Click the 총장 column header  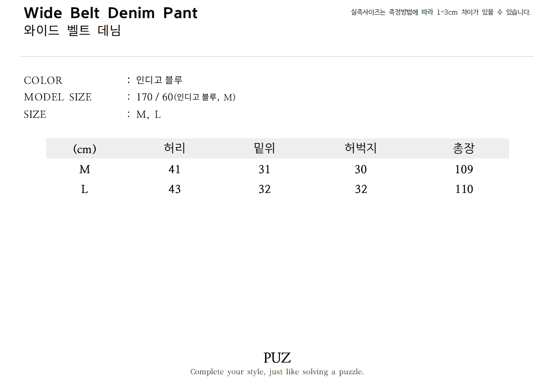[464, 148]
